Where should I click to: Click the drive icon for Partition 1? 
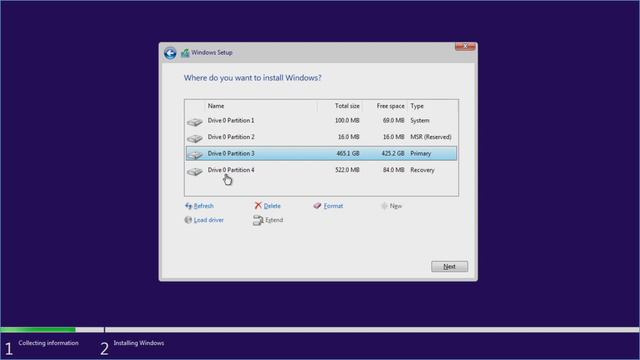coord(195,122)
